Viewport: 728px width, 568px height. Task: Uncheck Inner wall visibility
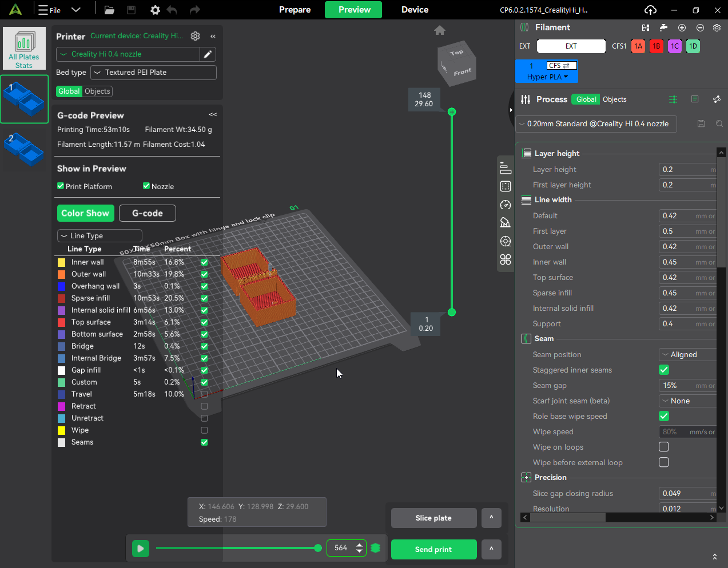pos(204,262)
